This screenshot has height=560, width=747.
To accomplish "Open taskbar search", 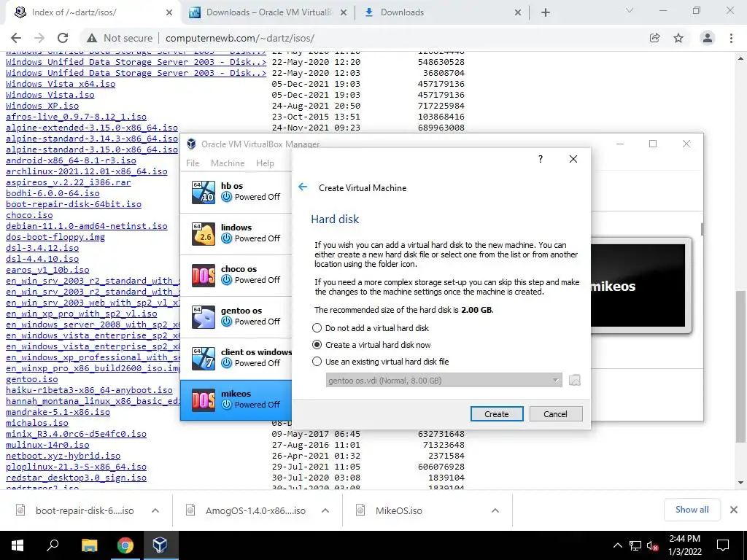I will [53, 545].
